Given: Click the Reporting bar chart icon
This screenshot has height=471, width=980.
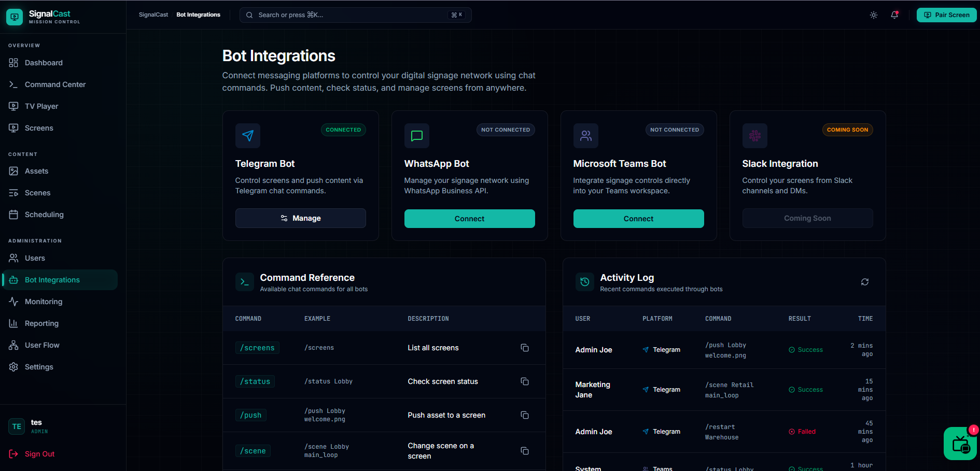Looking at the screenshot, I should tap(13, 323).
